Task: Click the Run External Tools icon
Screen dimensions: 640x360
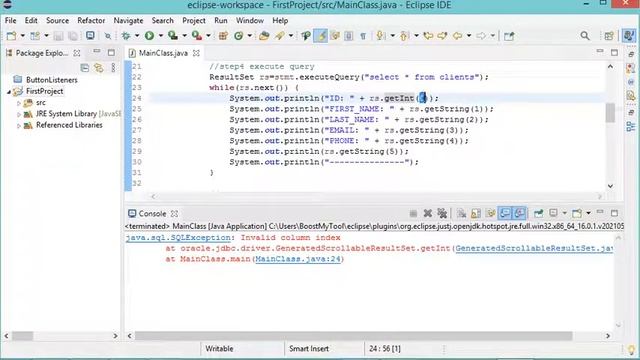Action: 197,36
